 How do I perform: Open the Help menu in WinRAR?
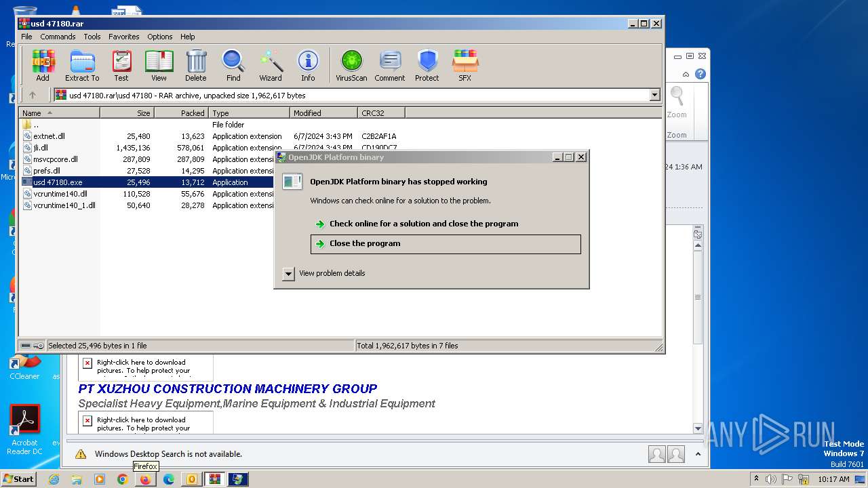[188, 37]
